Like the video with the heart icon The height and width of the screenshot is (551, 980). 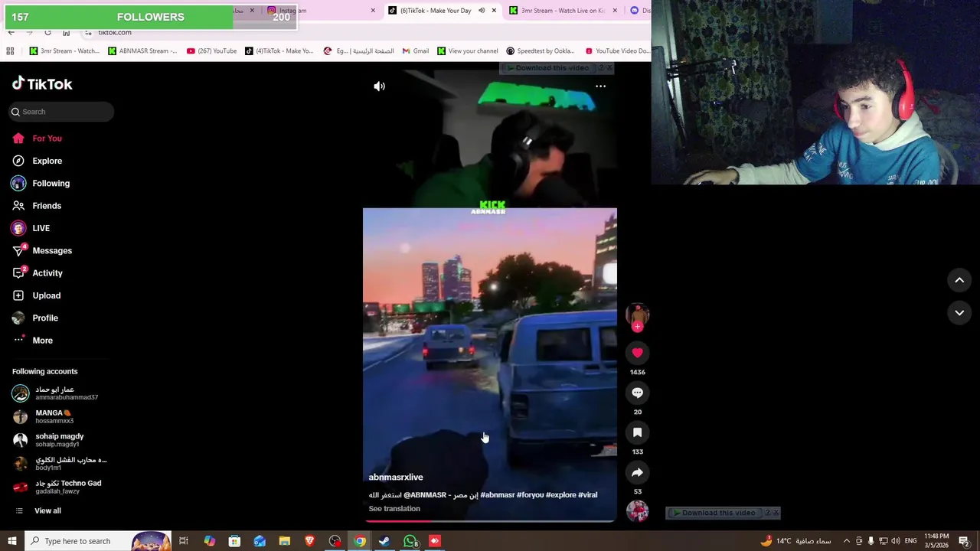tap(637, 353)
